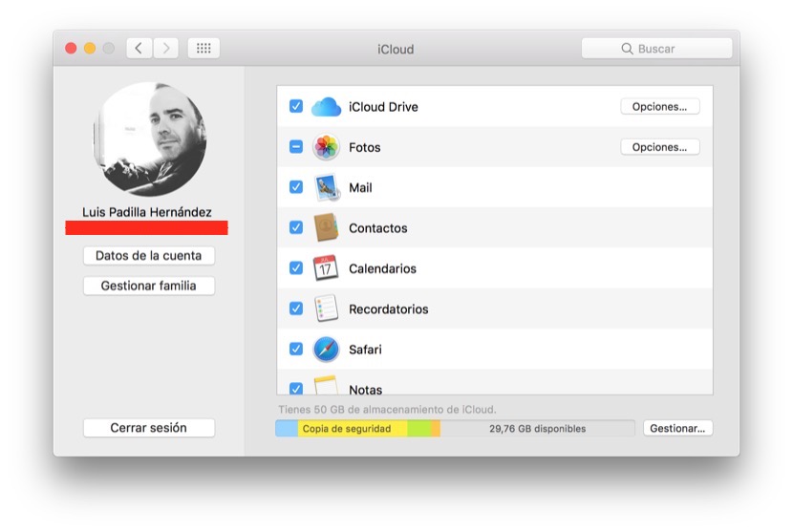Click the yellow Copia de seguridad storage segment
Screen dimensions: 793x532
tap(352, 429)
